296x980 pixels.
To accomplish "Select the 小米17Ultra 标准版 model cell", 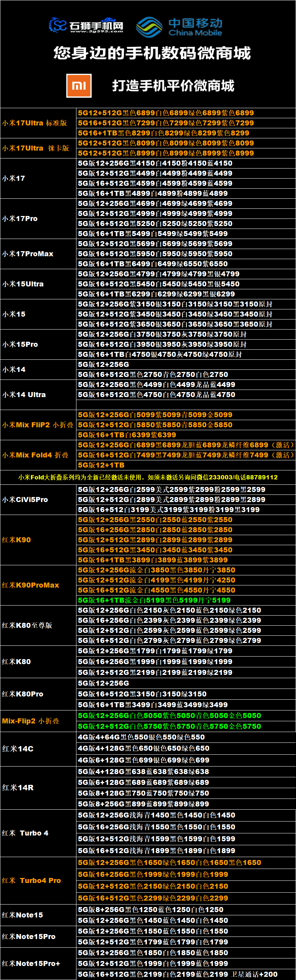I will 34,123.
